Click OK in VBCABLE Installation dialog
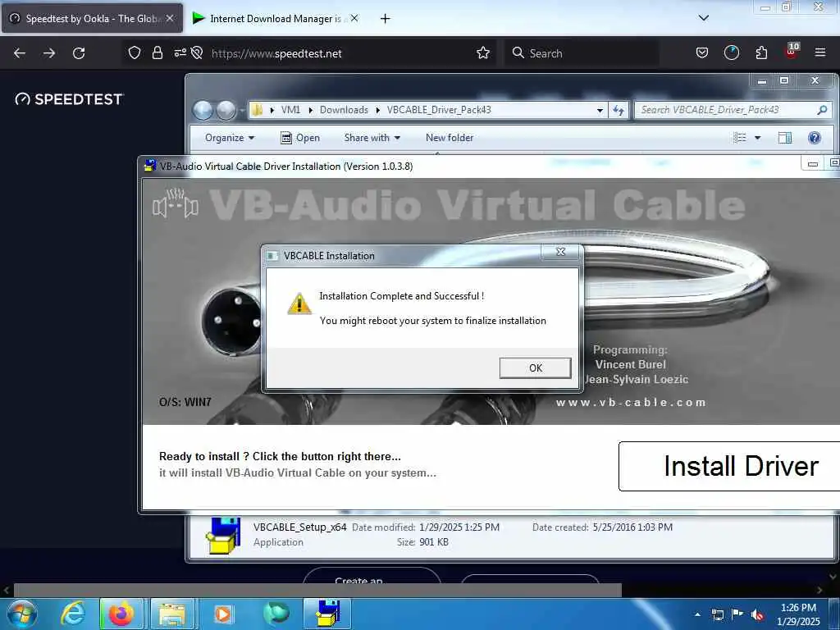The image size is (840, 630). coord(535,368)
